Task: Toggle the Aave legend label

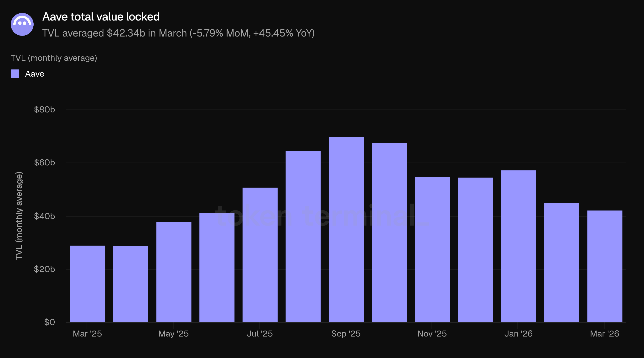Action: tap(35, 74)
